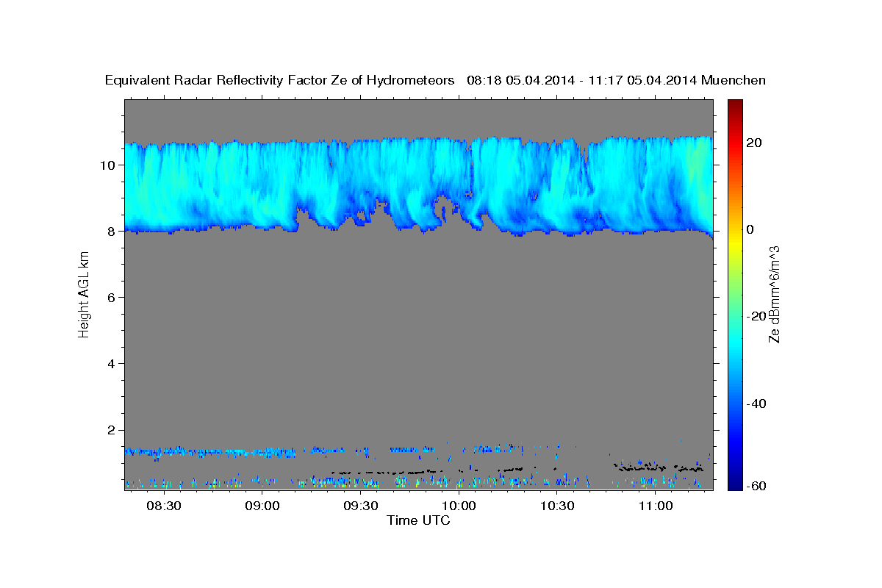Click the '10:30' time tick label

[x=557, y=506]
